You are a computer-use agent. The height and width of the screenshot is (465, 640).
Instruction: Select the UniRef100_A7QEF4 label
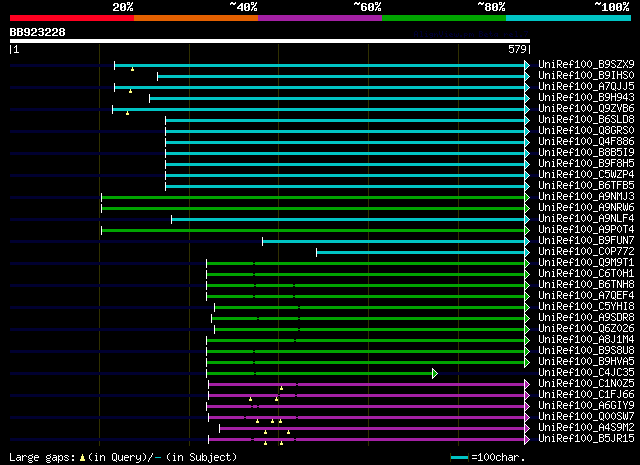point(586,296)
